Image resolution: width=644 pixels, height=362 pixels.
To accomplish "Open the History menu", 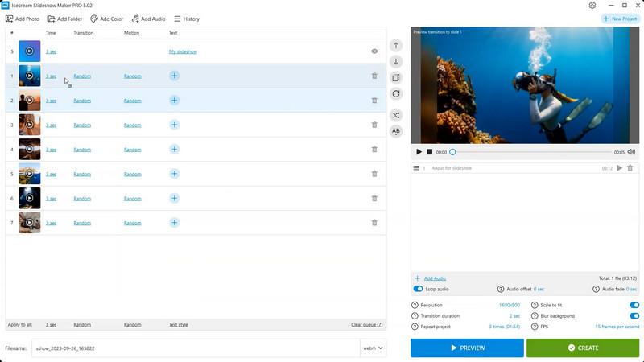I will pos(187,19).
